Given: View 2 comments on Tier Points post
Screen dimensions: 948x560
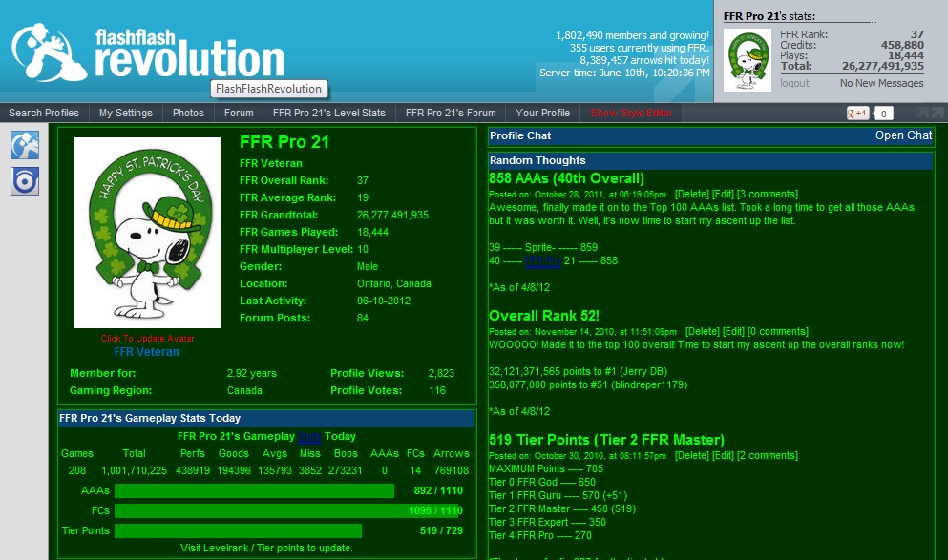Looking at the screenshot, I should (x=767, y=455).
